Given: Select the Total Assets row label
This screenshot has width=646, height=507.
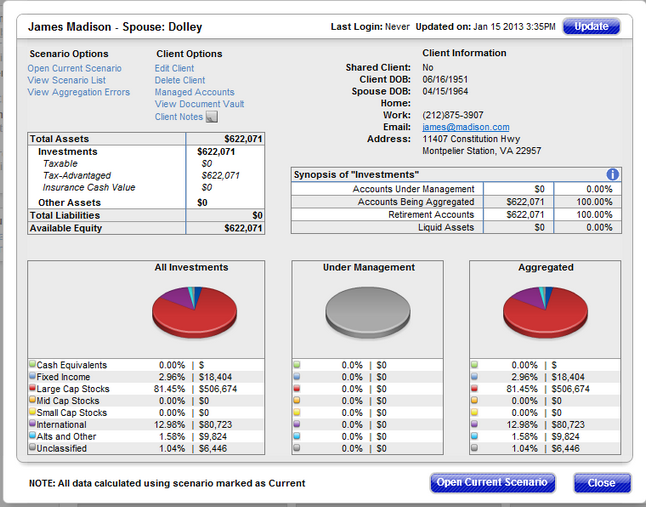Looking at the screenshot, I should [59, 139].
